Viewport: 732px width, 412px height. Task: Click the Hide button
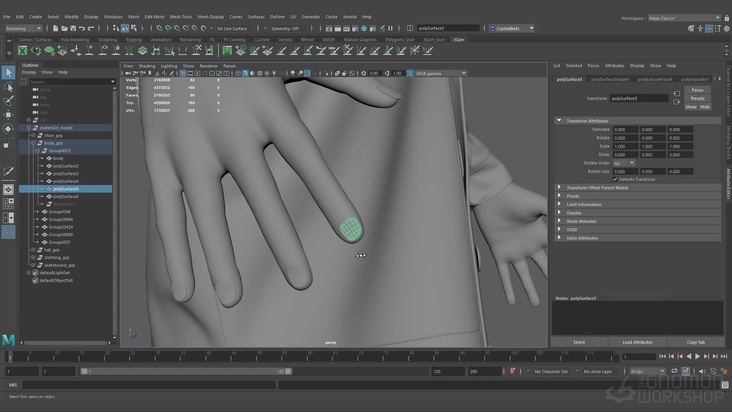(x=704, y=107)
